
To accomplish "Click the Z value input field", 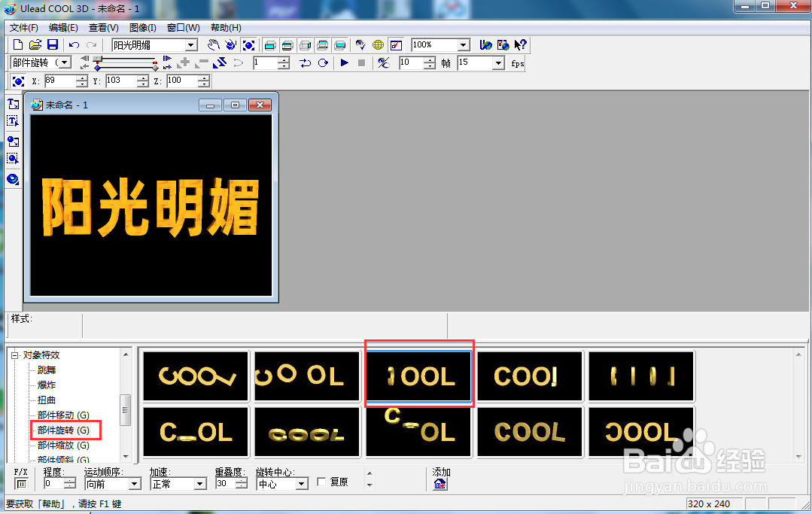I will point(182,81).
